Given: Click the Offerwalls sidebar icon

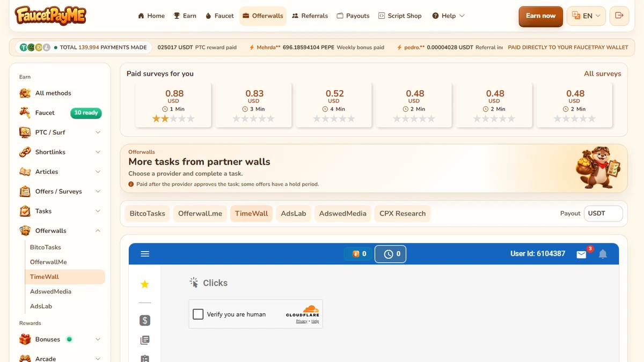Looking at the screenshot, I should (25, 231).
